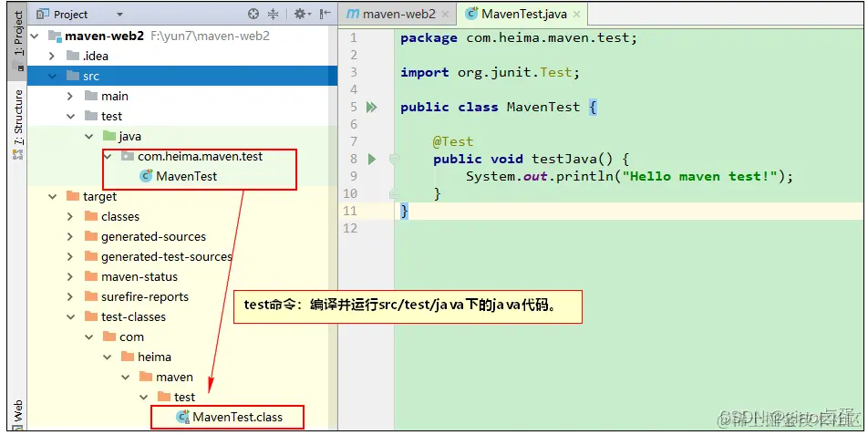
Task: Collapse the src folder arrow
Action: coord(52,76)
